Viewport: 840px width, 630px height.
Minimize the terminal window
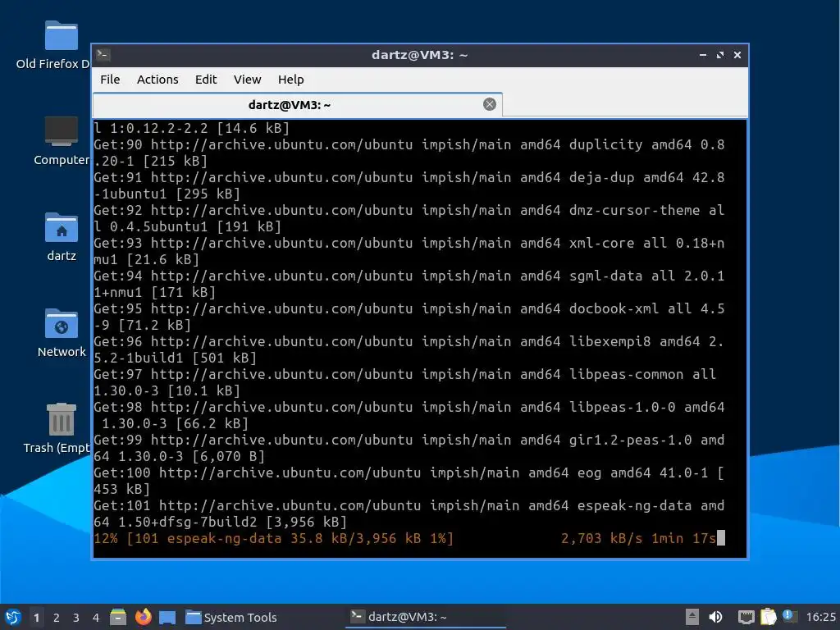tap(703, 55)
